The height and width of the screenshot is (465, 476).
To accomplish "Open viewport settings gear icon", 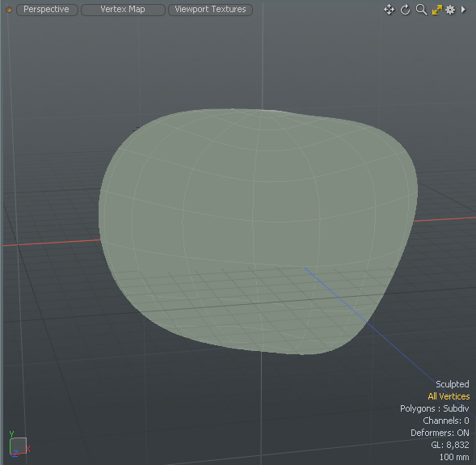I will [450, 10].
